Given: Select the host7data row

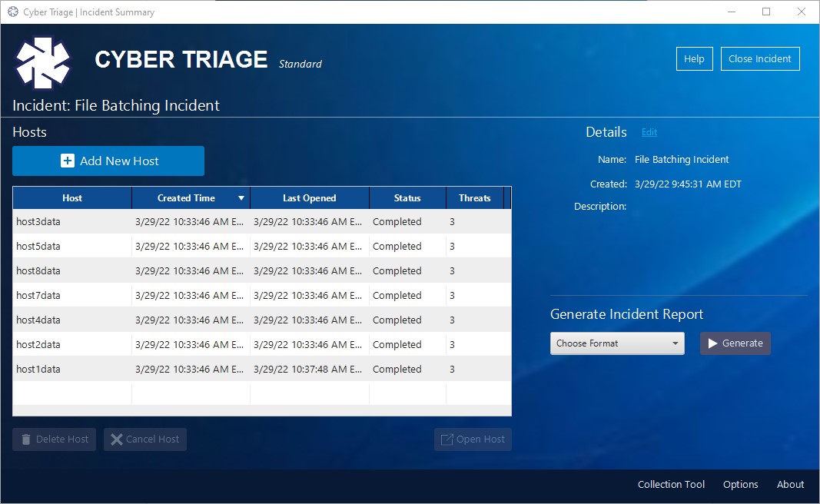Looking at the screenshot, I should click(262, 295).
